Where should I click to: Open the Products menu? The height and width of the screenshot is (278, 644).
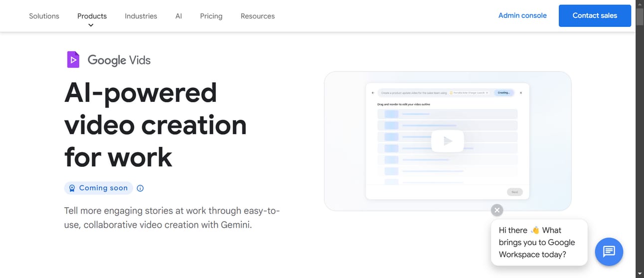[92, 16]
